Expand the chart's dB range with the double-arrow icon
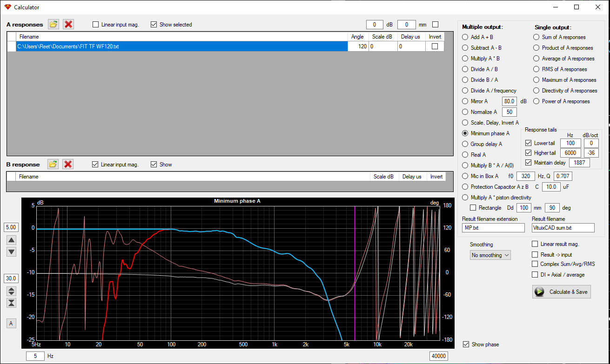The image size is (610, 364). [x=12, y=291]
